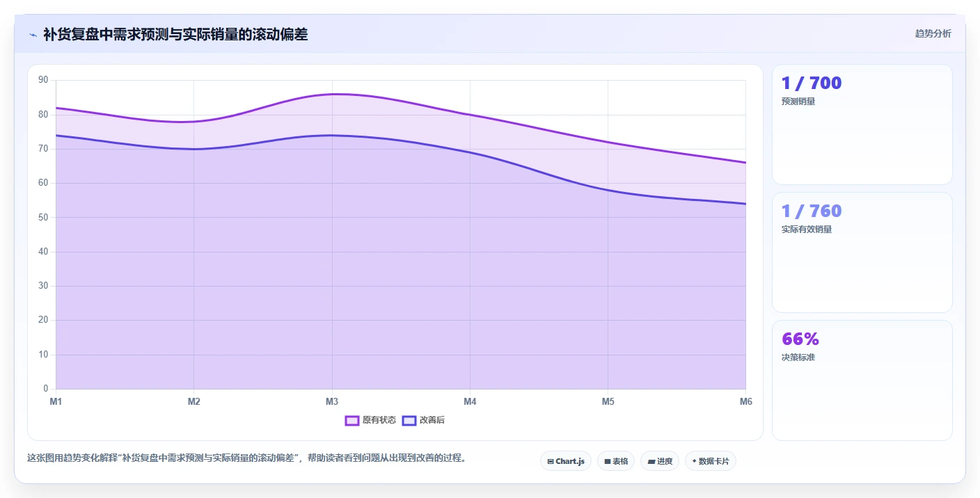Click the 66% 决策标准 card

[x=862, y=380]
